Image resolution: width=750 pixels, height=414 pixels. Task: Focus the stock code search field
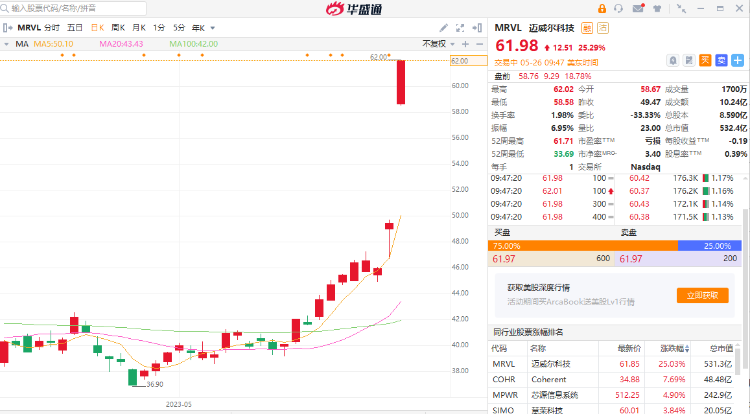(74, 8)
